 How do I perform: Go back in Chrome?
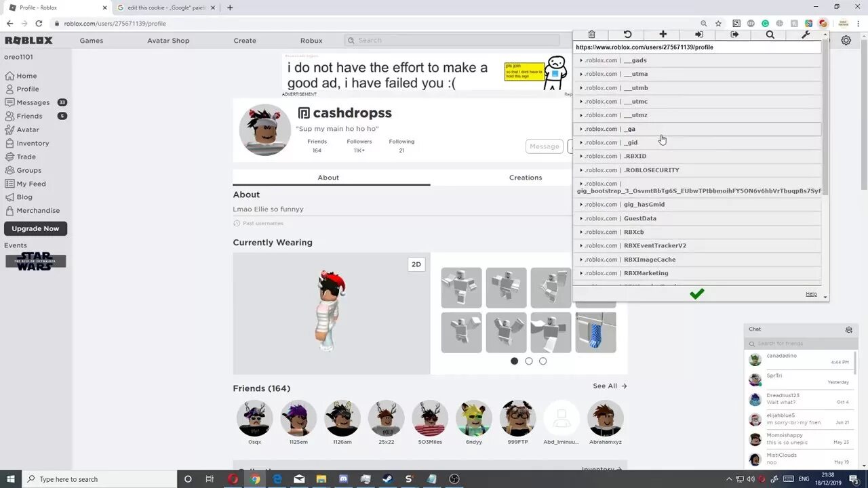9,24
